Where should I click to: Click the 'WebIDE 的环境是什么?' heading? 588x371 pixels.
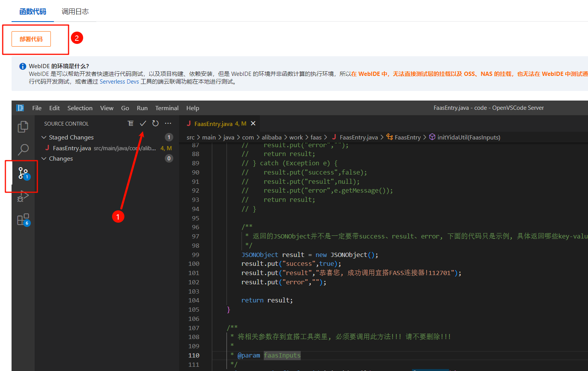point(59,66)
